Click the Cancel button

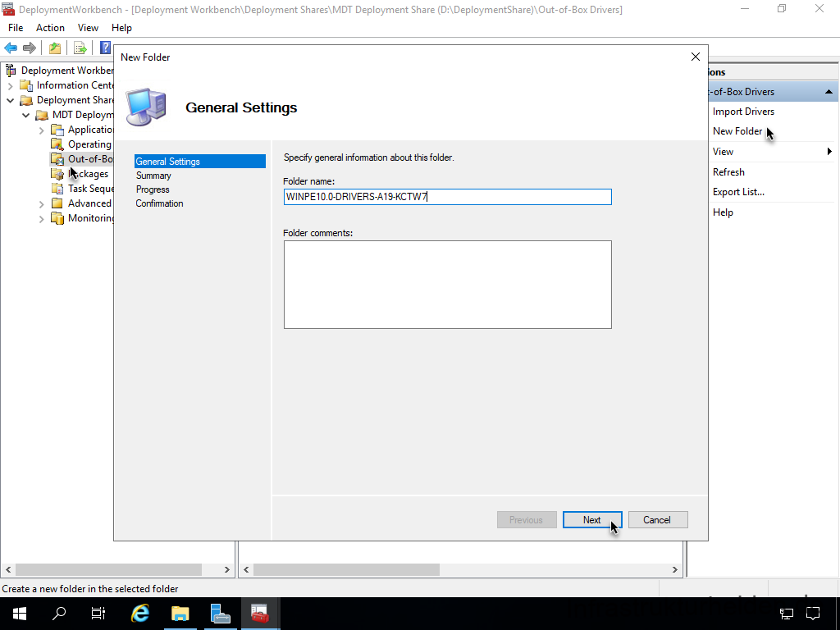click(x=658, y=519)
